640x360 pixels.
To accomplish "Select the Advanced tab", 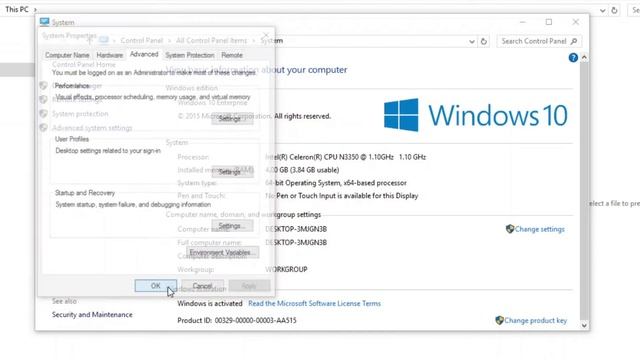I will tap(144, 54).
